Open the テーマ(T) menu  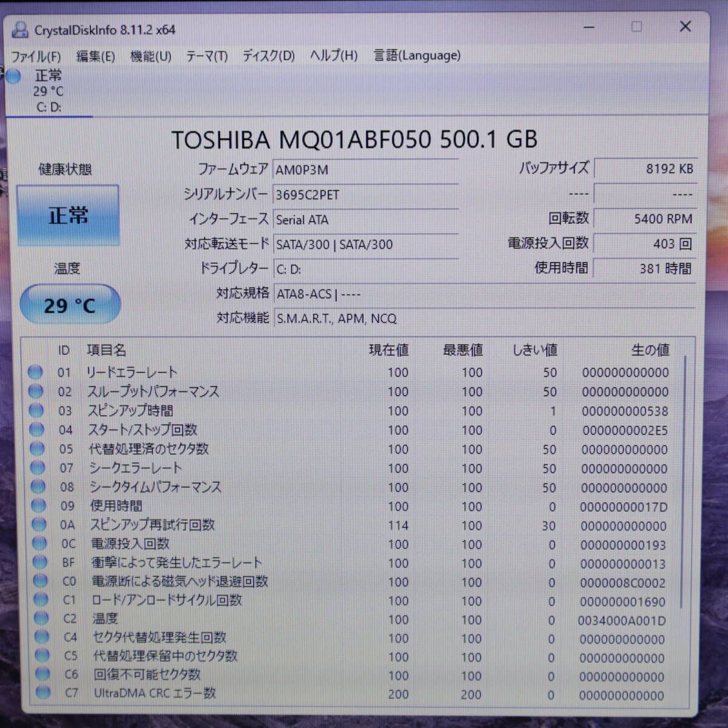[207, 56]
